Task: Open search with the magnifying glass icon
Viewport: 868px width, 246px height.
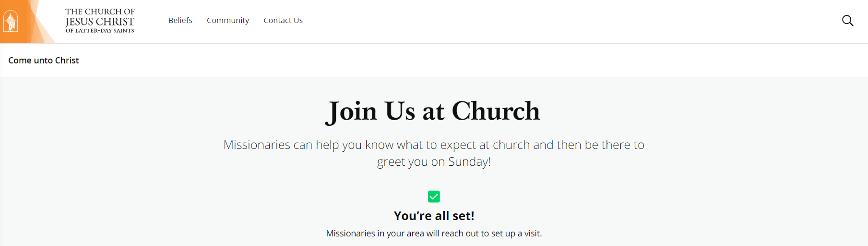Action: [x=847, y=21]
